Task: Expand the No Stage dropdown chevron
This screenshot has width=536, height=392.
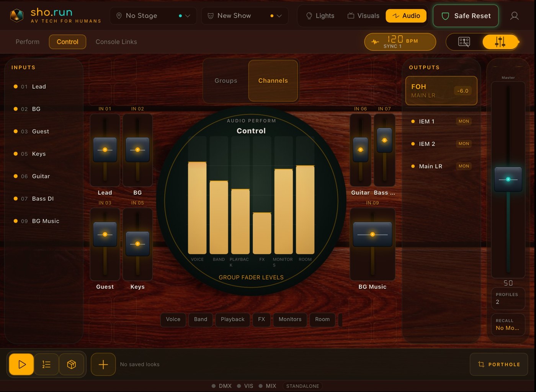Action: (x=188, y=16)
